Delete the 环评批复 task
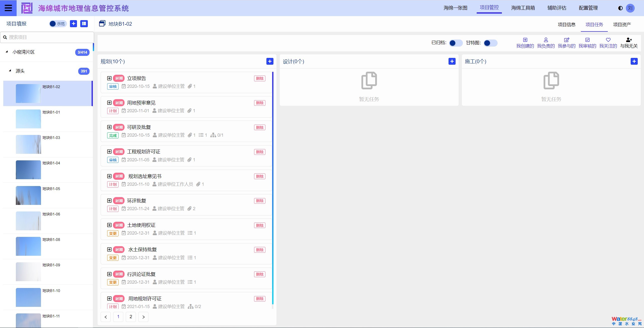This screenshot has width=644, height=328. click(260, 201)
